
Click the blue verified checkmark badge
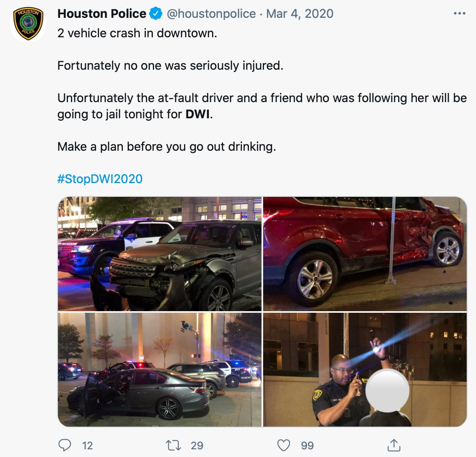(x=156, y=14)
